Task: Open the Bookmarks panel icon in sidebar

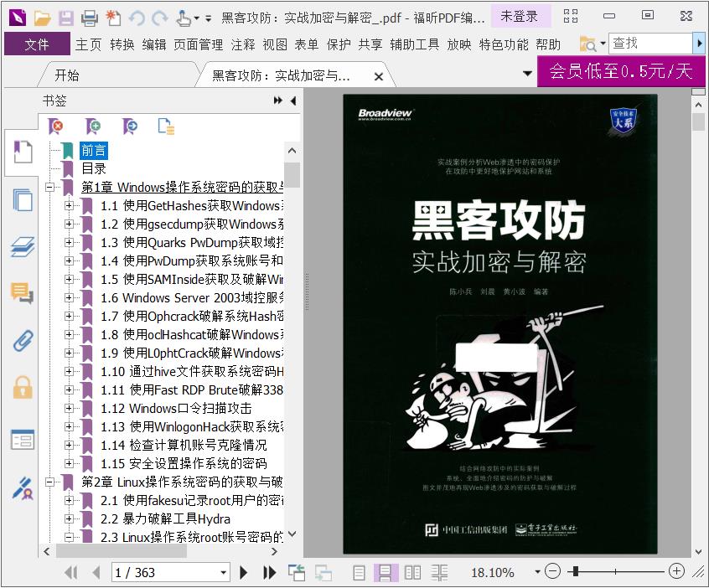Action: pos(23,152)
